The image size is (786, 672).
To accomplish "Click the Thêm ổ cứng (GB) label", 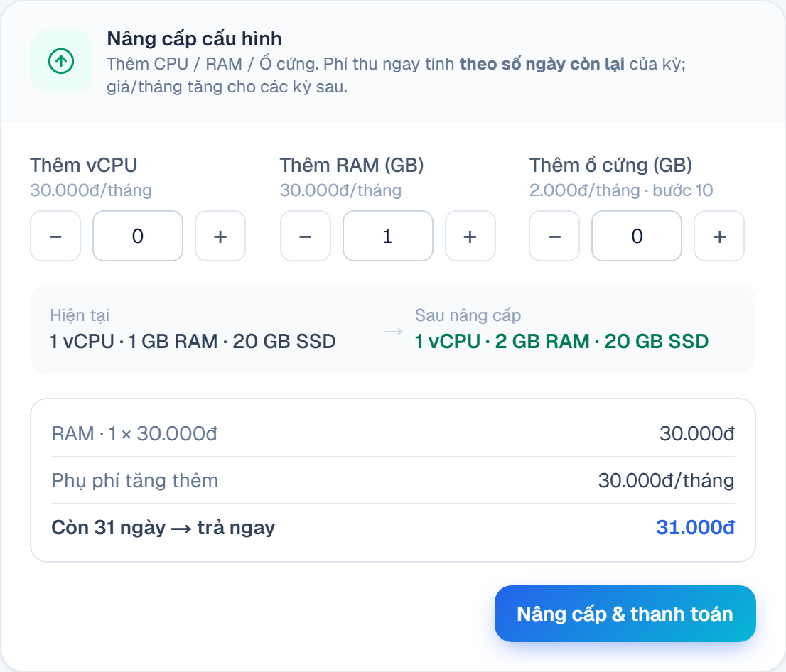I will 611,166.
